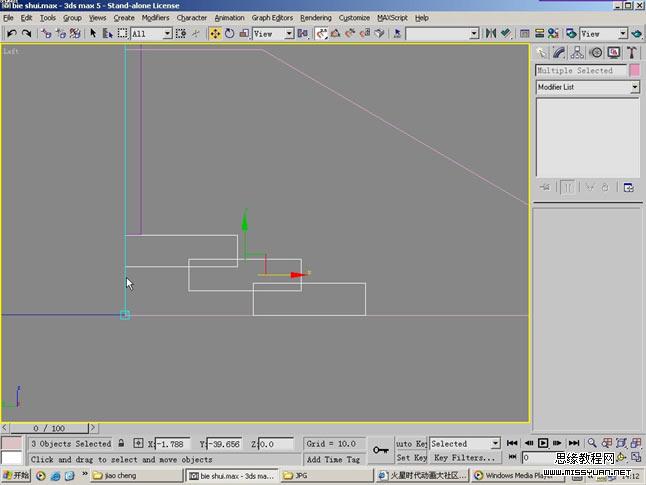The height and width of the screenshot is (485, 646).
Task: Open the Named Selection Sets icon
Action: pyautogui.click(x=397, y=33)
